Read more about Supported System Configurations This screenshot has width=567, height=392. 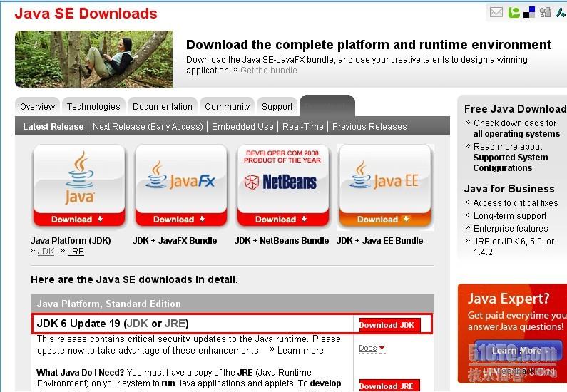point(510,158)
